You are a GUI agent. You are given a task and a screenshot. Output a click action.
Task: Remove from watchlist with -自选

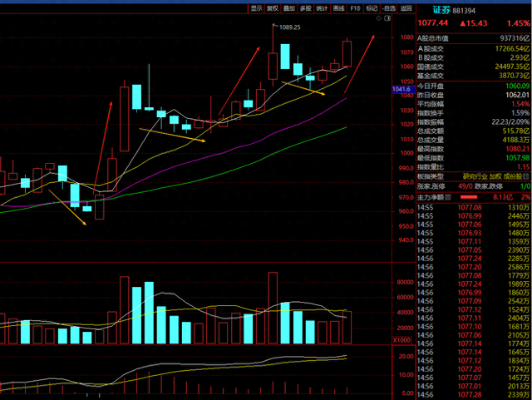click(x=388, y=8)
